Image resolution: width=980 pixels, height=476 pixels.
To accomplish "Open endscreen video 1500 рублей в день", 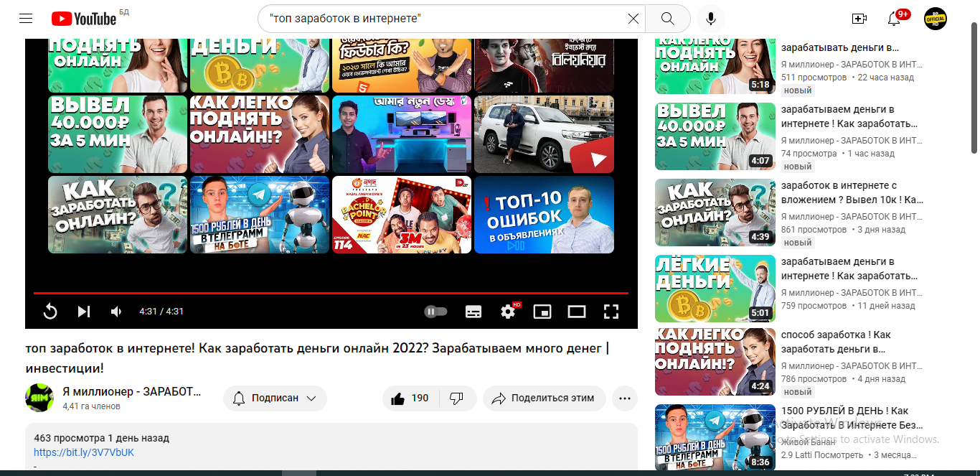I will (x=260, y=215).
